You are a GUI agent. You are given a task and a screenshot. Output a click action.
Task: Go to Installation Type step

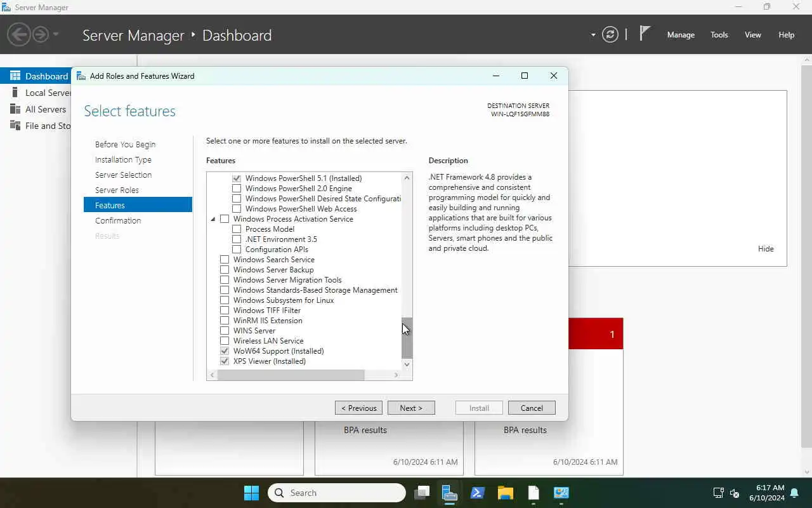tap(123, 159)
